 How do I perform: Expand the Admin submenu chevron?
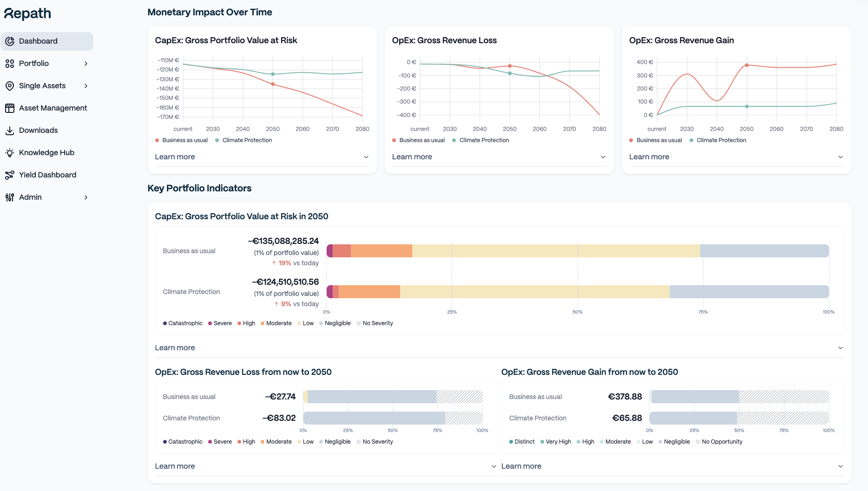coord(86,197)
